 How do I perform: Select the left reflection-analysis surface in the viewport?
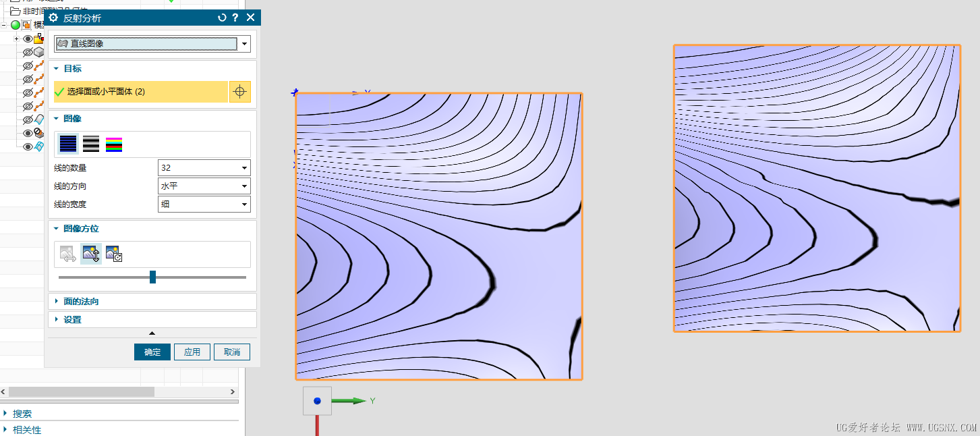pos(438,236)
